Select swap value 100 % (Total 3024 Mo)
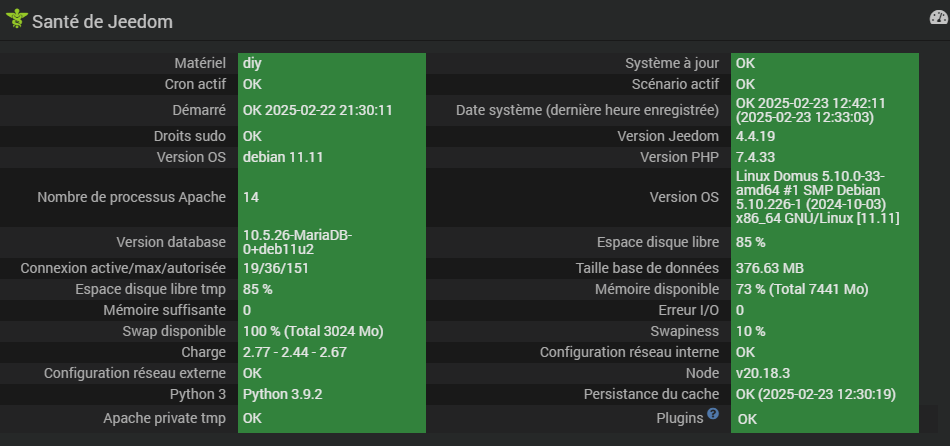This screenshot has width=950, height=446. [x=313, y=331]
